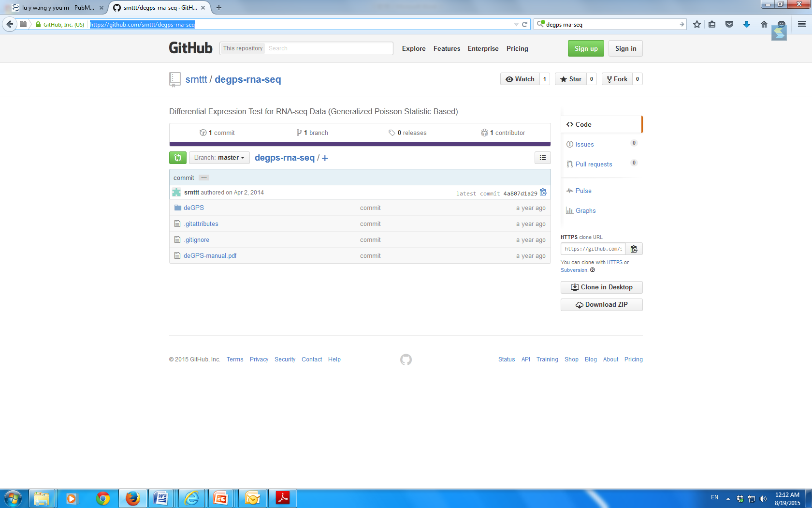The width and height of the screenshot is (812, 508).
Task: Open Firefox downloads arrow icon
Action: tap(746, 24)
